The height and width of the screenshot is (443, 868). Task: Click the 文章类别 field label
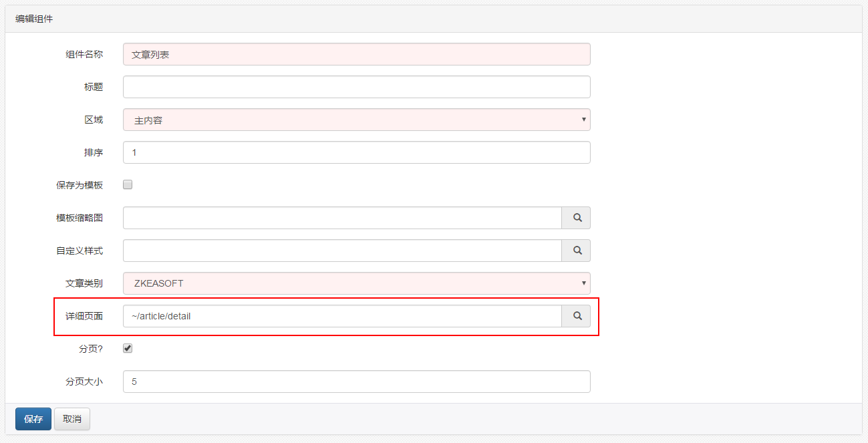pos(84,283)
